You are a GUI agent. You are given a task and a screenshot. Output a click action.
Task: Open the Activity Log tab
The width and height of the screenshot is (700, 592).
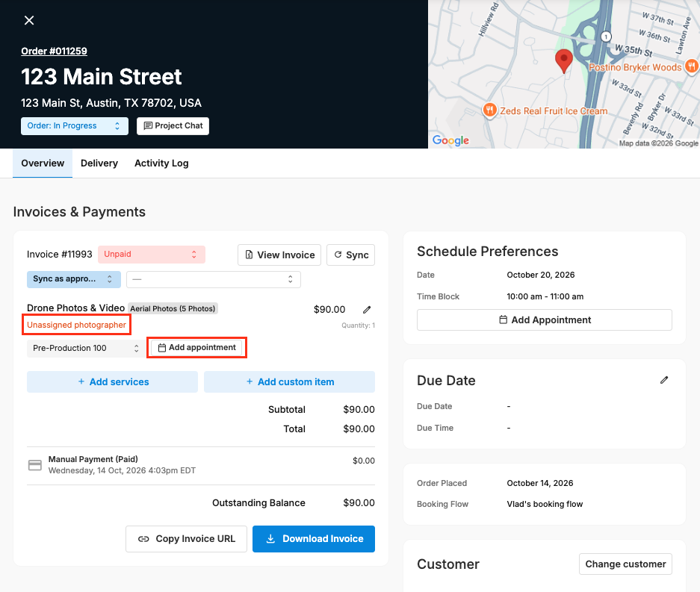(x=161, y=163)
